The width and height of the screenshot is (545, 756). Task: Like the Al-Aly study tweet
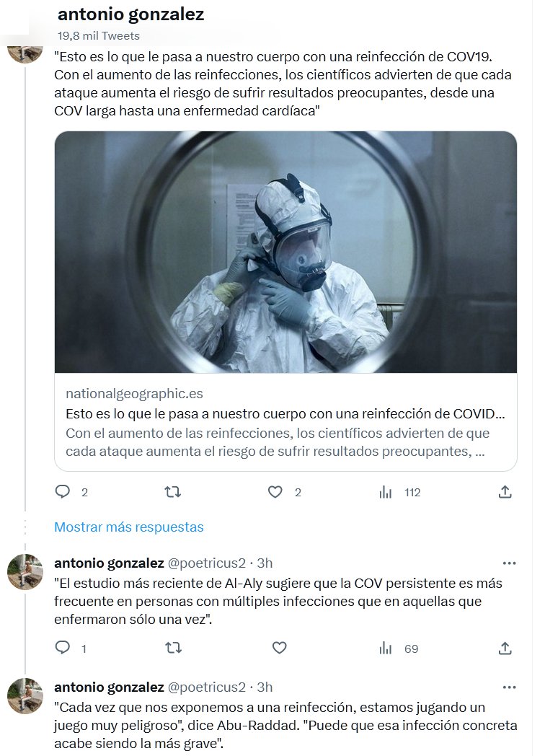pos(280,648)
